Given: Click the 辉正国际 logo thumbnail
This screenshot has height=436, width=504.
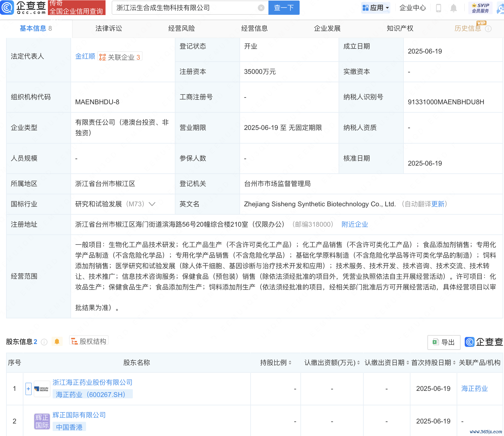Looking at the screenshot, I should pos(42,421).
